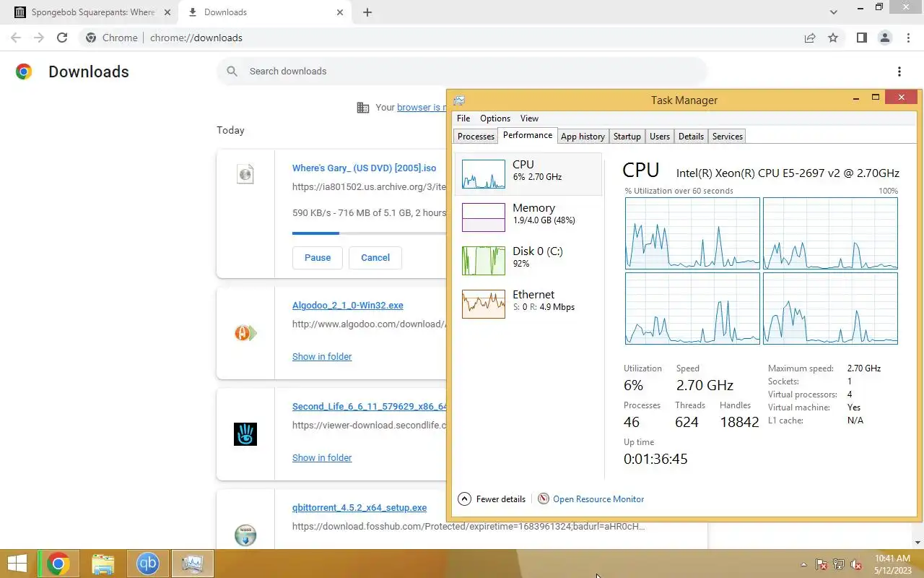Viewport: 924px width, 578px height.
Task: Close the Downloads tab
Action: coord(340,12)
